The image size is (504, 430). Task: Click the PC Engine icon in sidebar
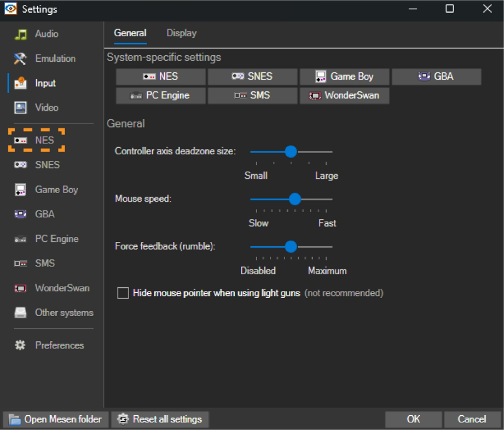pyautogui.click(x=20, y=239)
